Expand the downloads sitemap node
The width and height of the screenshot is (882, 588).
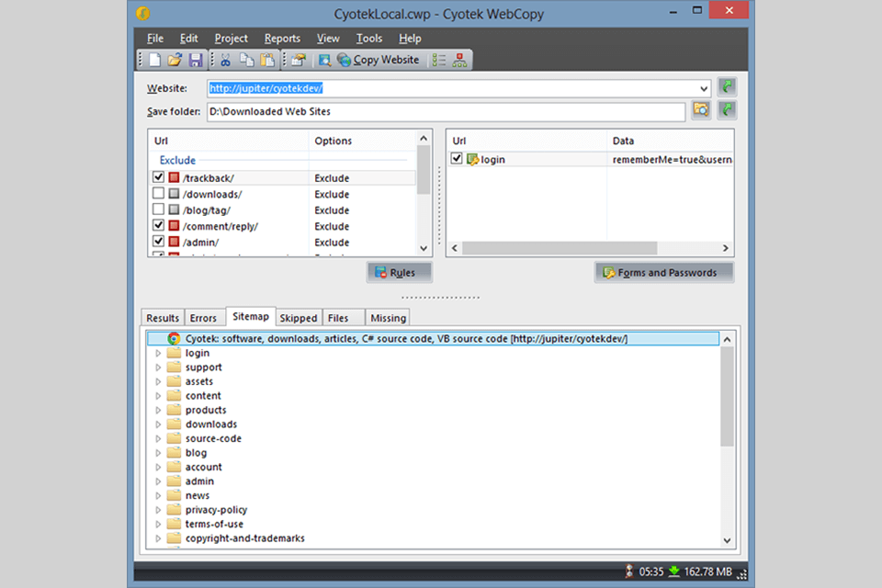[158, 424]
